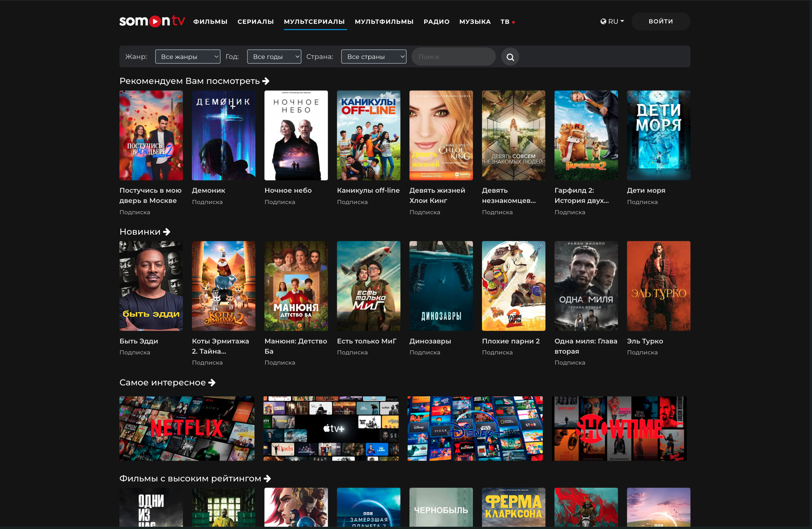Image resolution: width=812 pixels, height=529 pixels.
Task: Click the Девять жизней Хлои Кинг title
Action: [x=437, y=195]
